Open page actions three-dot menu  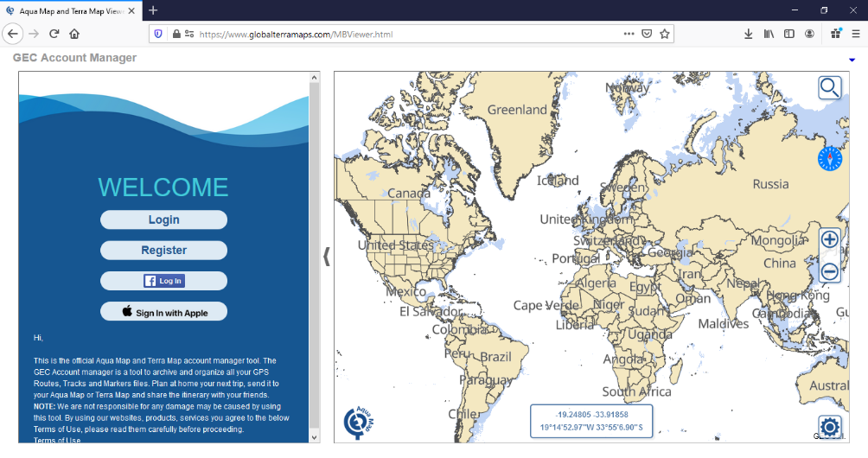coord(629,34)
